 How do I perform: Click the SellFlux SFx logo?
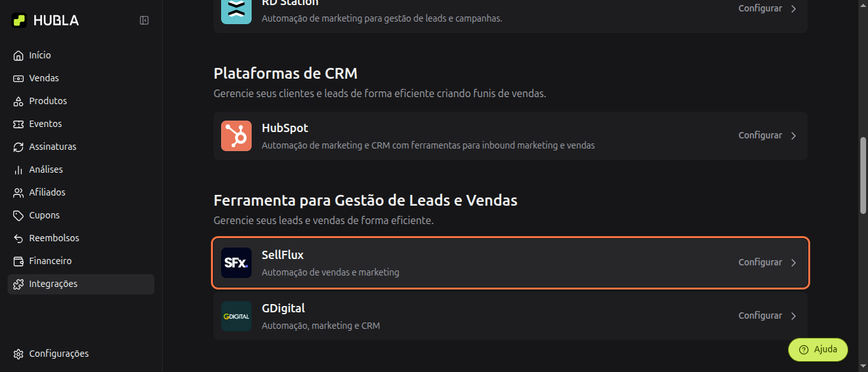(x=236, y=263)
